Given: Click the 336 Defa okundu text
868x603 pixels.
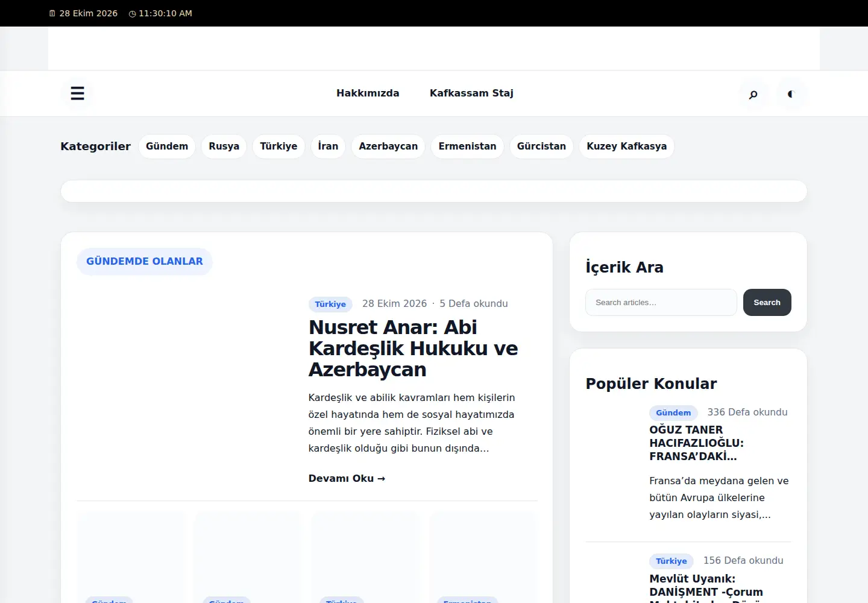Looking at the screenshot, I should [x=747, y=412].
